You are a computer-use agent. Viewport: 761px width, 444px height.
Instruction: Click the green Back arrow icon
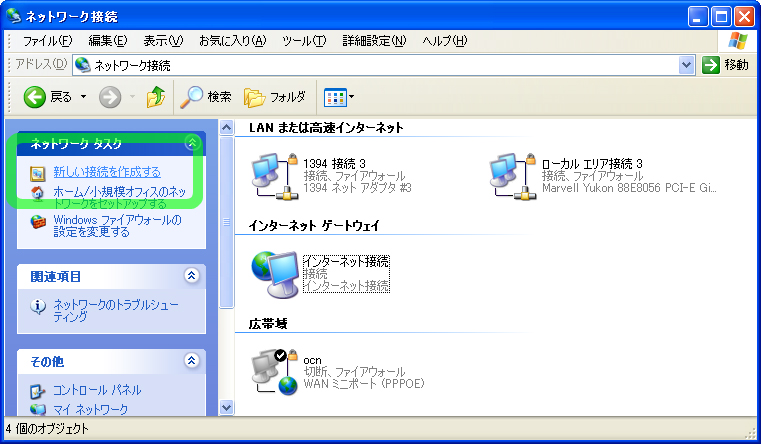(34, 97)
